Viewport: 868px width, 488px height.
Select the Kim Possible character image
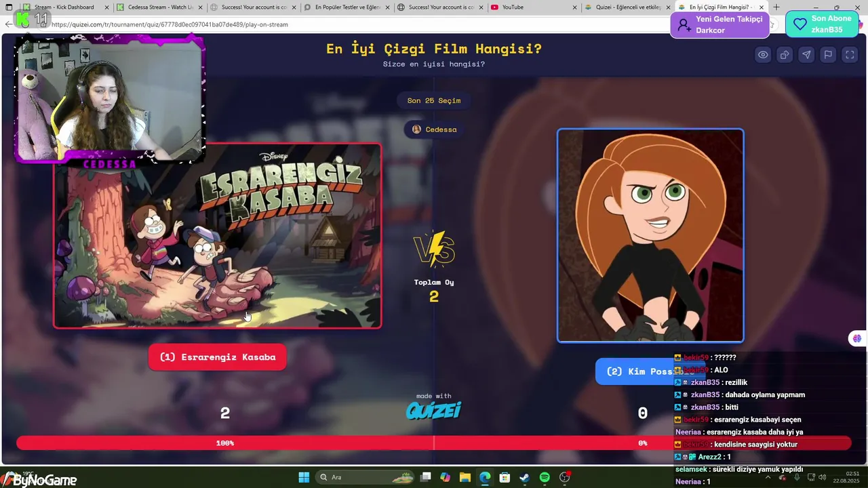tap(650, 236)
